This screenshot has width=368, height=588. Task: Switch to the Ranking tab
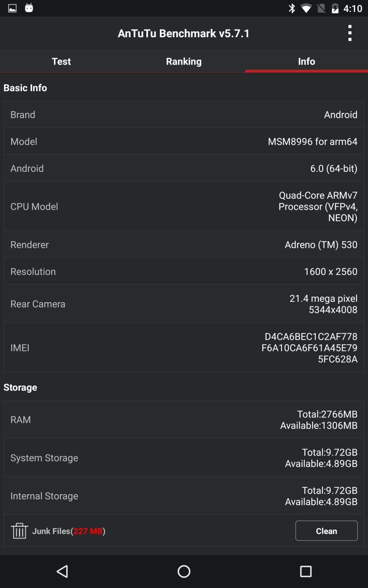tap(184, 61)
